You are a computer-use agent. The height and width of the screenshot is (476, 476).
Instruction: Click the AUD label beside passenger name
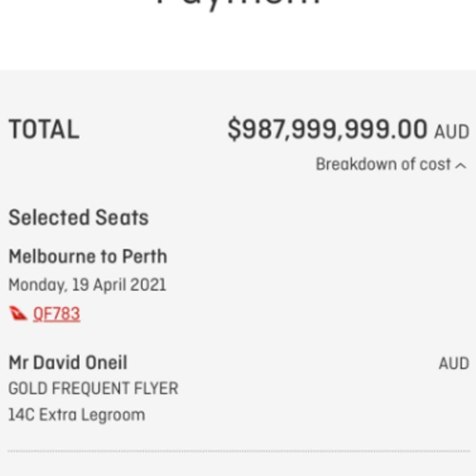[454, 363]
